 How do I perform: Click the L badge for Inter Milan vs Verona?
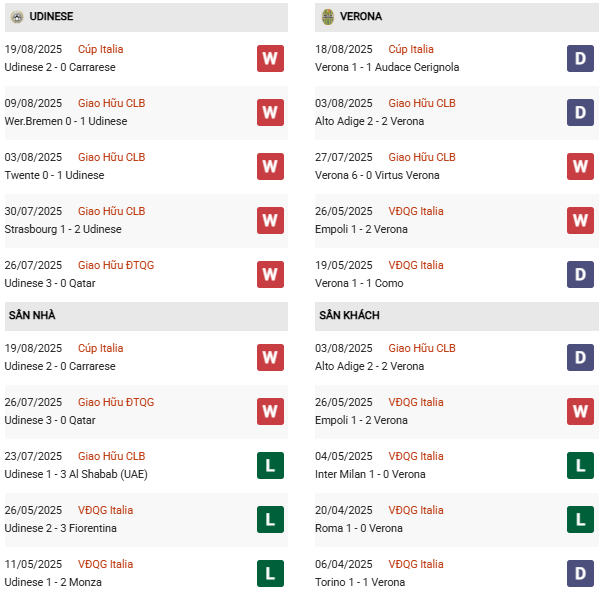pos(581,465)
